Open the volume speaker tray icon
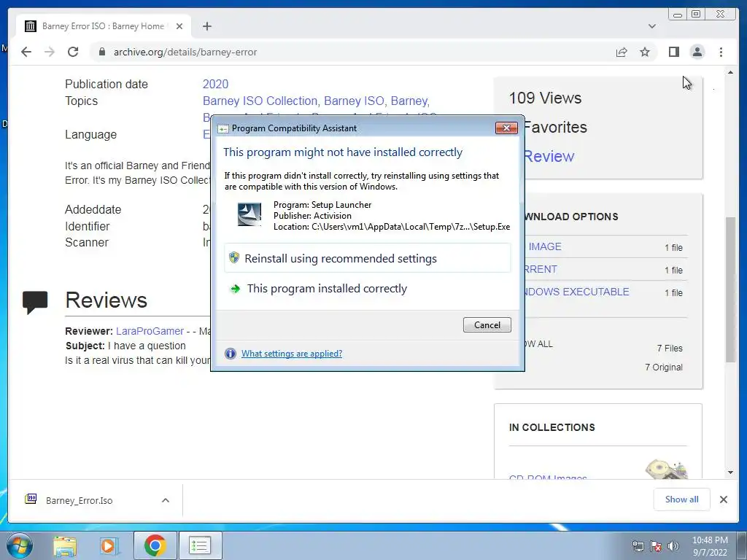 [673, 547]
